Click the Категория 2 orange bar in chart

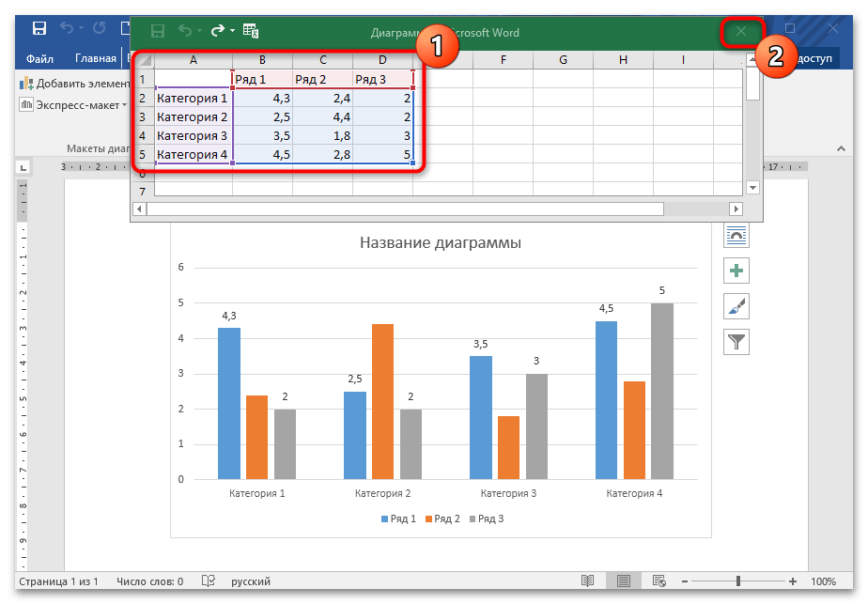pyautogui.click(x=382, y=401)
